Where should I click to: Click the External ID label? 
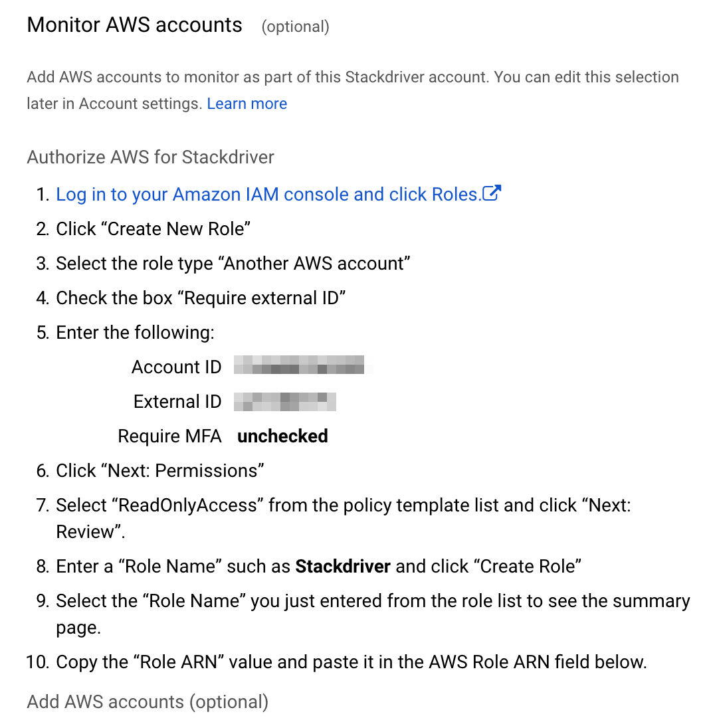(x=177, y=402)
